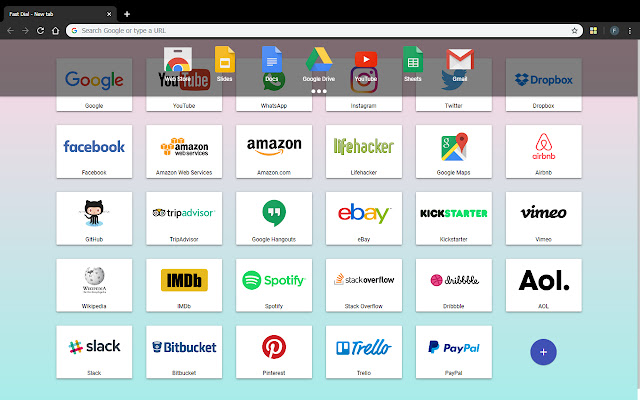Open the Pinterest dial tile
The width and height of the screenshot is (640, 400).
coord(274,352)
